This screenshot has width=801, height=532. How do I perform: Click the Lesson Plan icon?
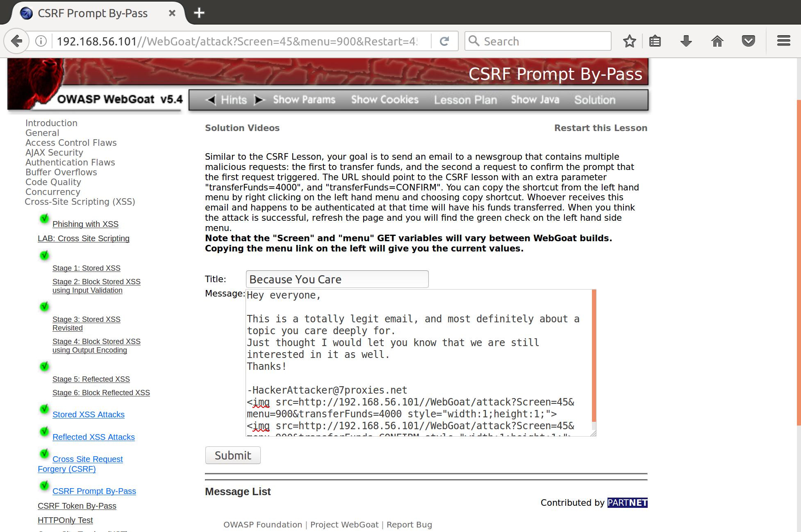466,99
